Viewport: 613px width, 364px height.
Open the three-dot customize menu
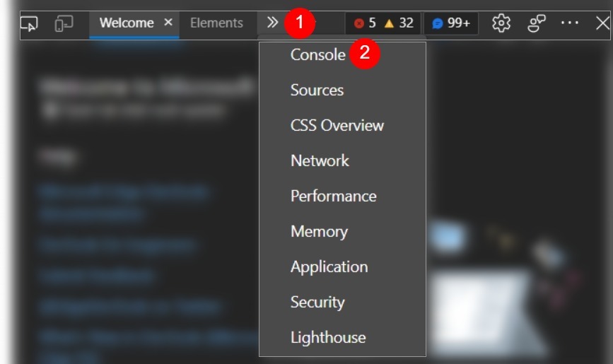point(570,23)
